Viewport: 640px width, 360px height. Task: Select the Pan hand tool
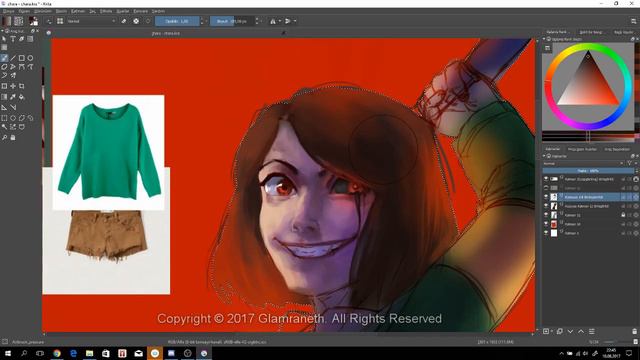(13, 138)
